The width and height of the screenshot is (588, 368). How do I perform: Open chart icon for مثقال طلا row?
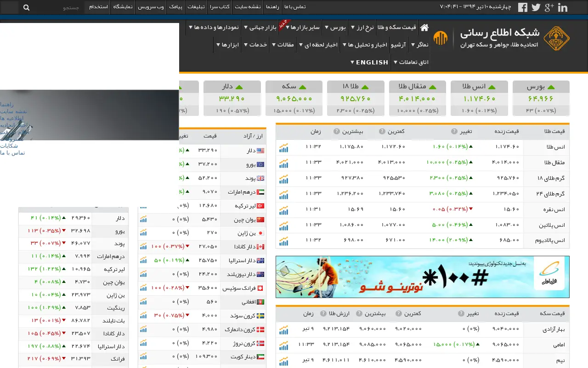[284, 163]
